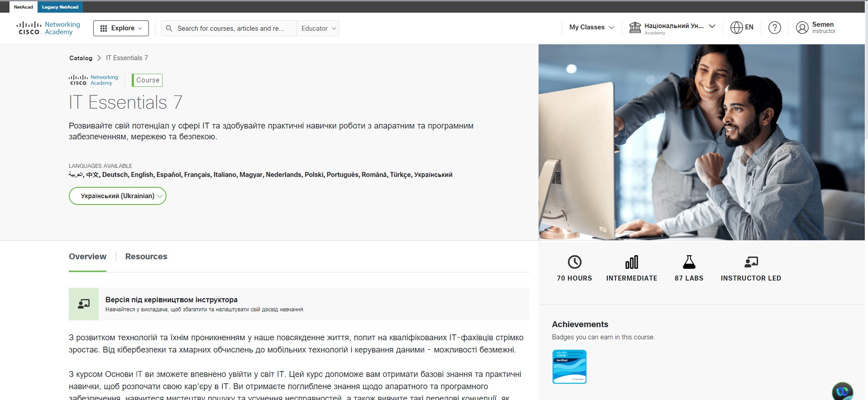Click the 70 Hours clock icon
868x400 pixels.
[x=574, y=262]
